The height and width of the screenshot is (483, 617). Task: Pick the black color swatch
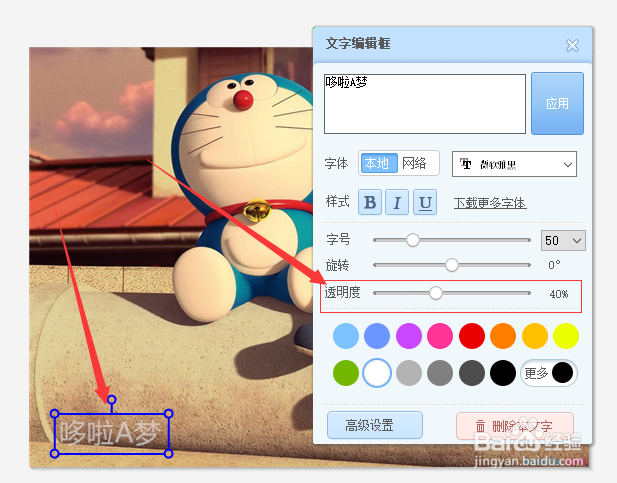tap(503, 373)
